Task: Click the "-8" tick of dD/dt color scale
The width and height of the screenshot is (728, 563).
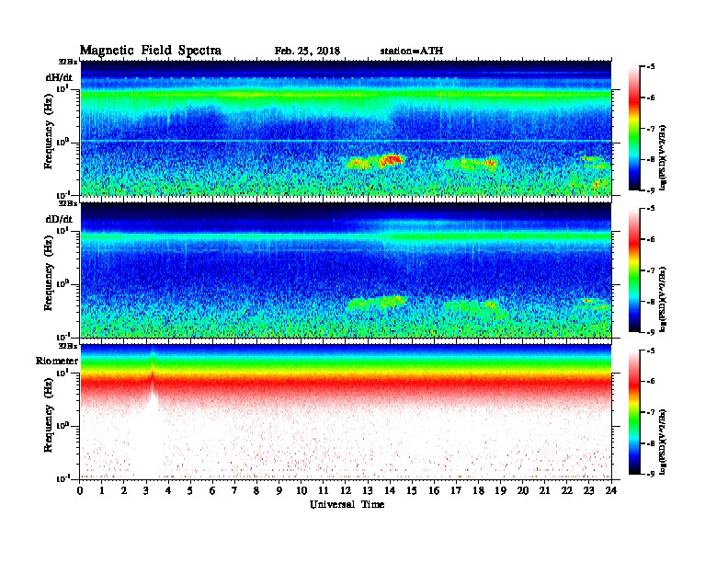Action: tap(651, 301)
